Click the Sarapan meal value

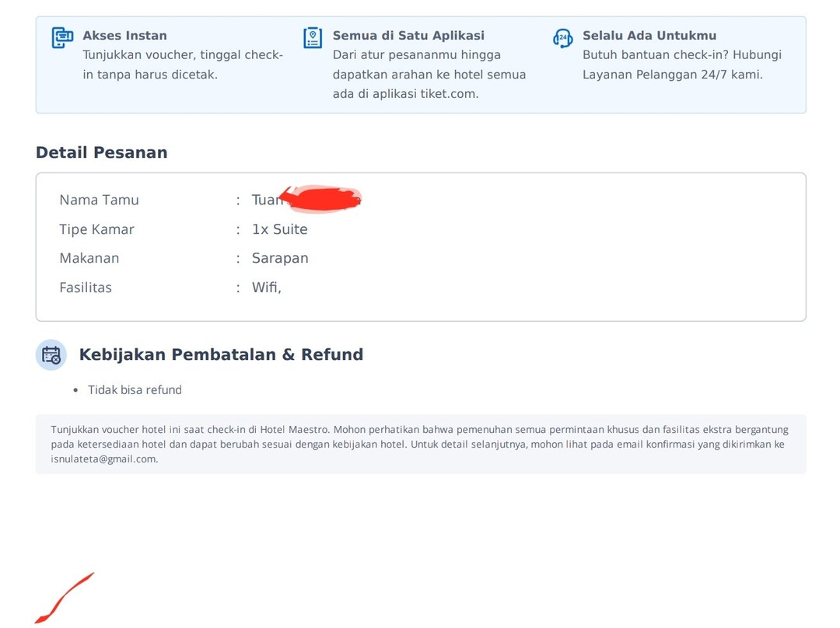click(x=280, y=258)
